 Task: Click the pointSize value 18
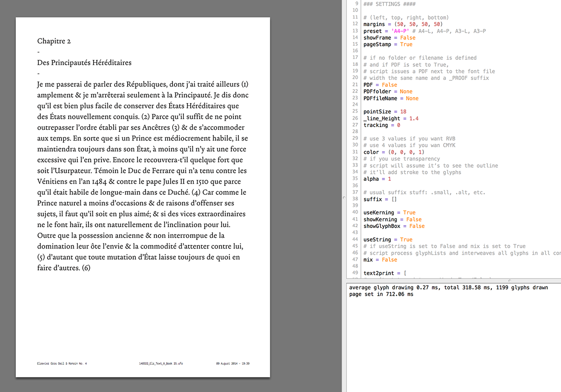[403, 112]
